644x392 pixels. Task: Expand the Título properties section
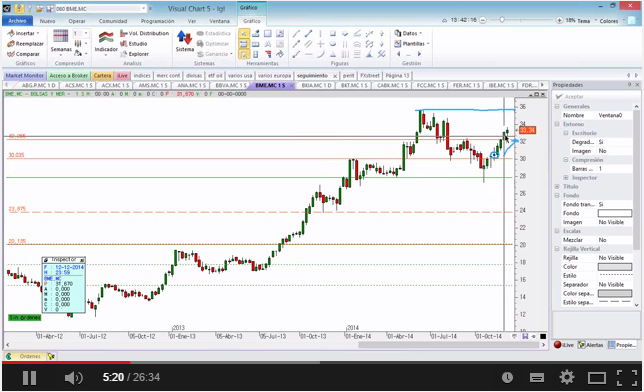point(557,187)
